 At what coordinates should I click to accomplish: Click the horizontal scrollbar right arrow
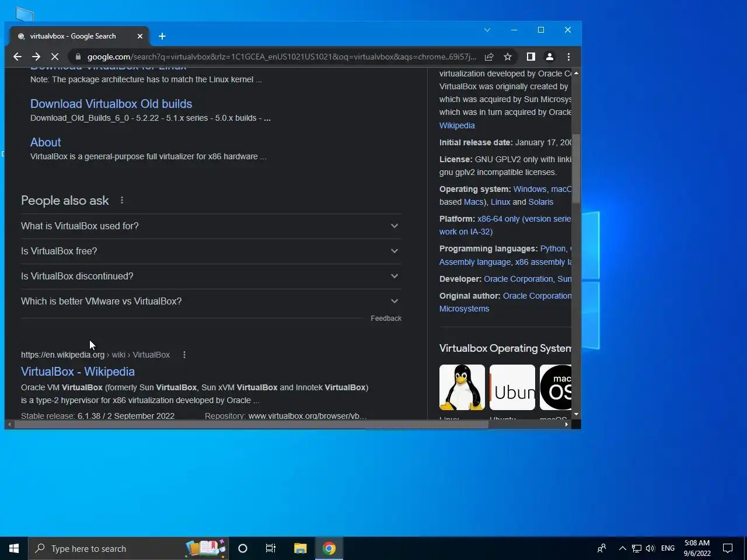566,424
